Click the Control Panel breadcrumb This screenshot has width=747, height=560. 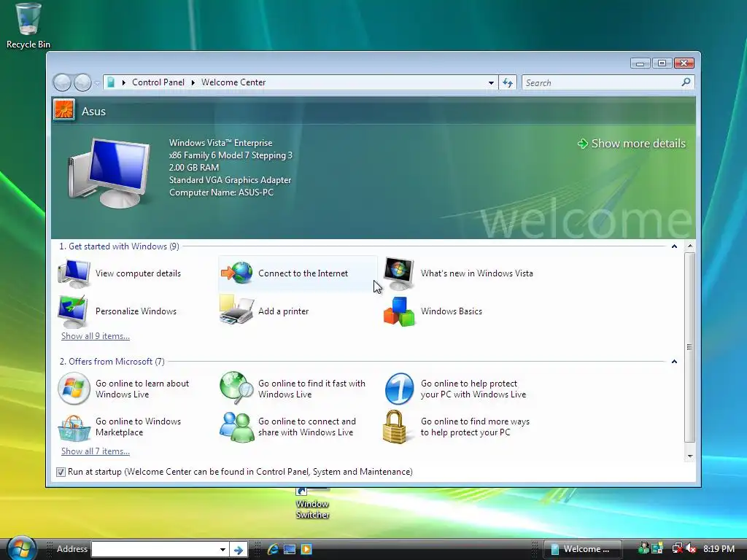click(x=158, y=82)
